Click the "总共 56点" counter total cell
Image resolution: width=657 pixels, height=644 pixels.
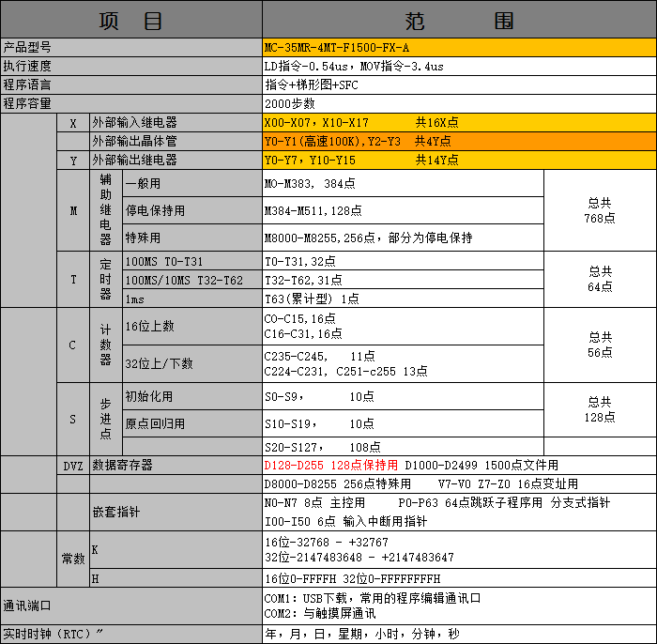click(x=600, y=345)
